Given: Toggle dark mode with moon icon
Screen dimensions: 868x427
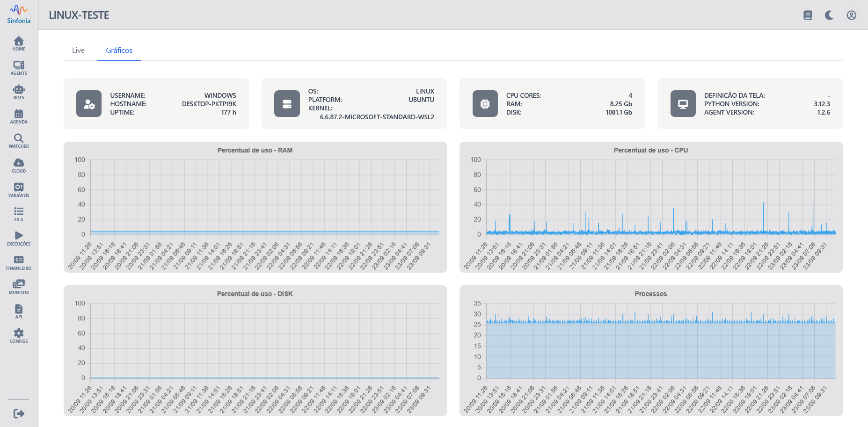Looking at the screenshot, I should click(x=829, y=15).
